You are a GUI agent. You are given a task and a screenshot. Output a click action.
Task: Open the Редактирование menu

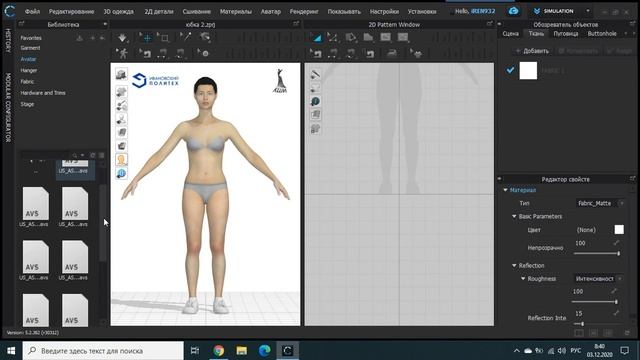tap(71, 11)
